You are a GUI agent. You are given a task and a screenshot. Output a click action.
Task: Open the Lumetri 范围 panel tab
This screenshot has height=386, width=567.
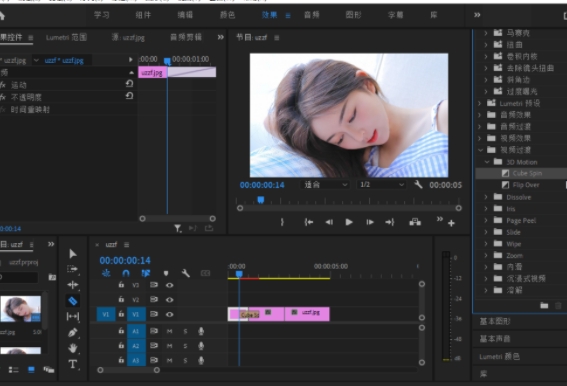point(66,37)
